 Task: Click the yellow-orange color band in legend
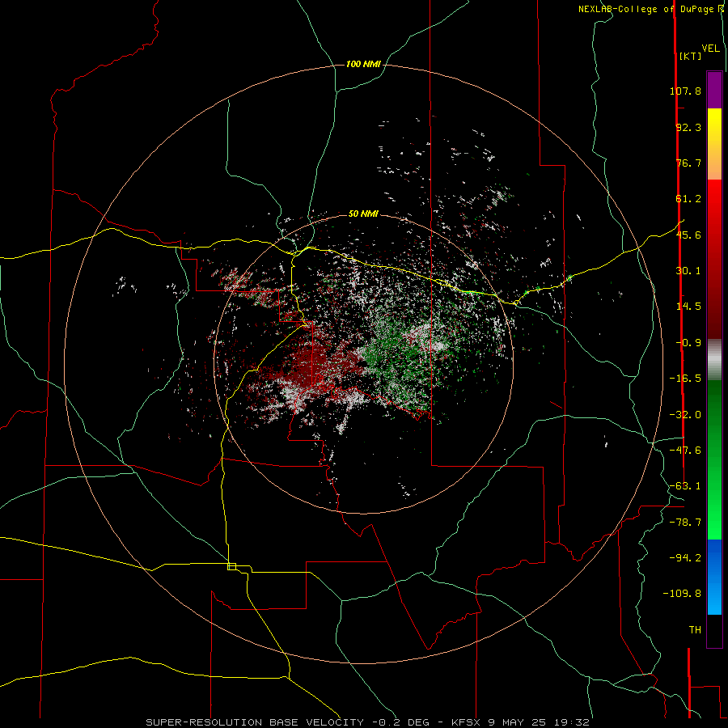click(714, 144)
